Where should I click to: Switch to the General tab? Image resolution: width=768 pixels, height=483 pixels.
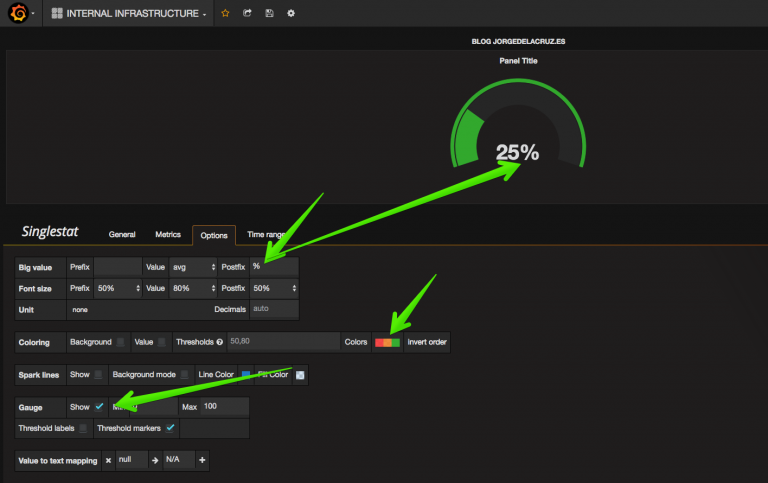pyautogui.click(x=122, y=235)
